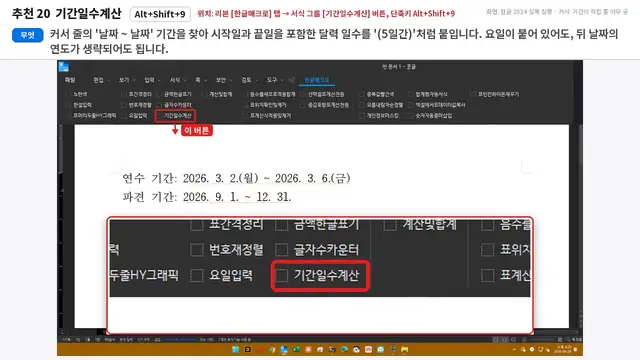Click 금액한글표기 in the ribbon toolbar
Image resolution: width=640 pixels, height=360 pixels.
point(175,94)
